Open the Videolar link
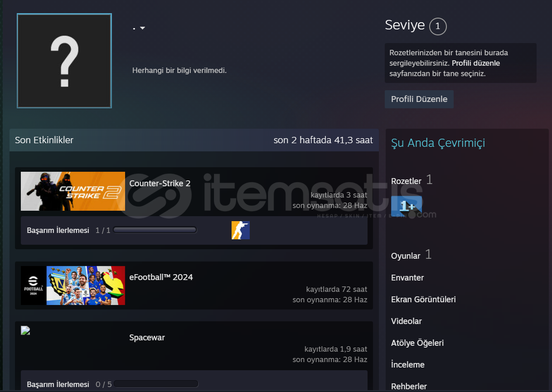552x392 pixels. click(407, 321)
